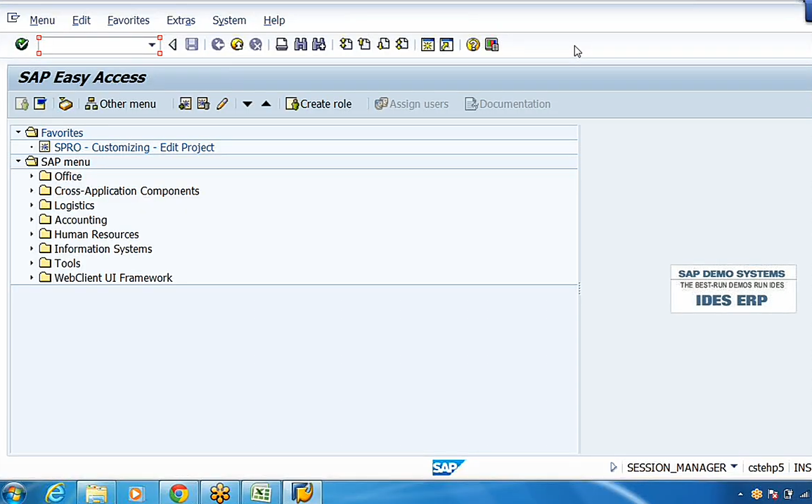
Task: Open File Explorer from the taskbar
Action: (x=96, y=493)
